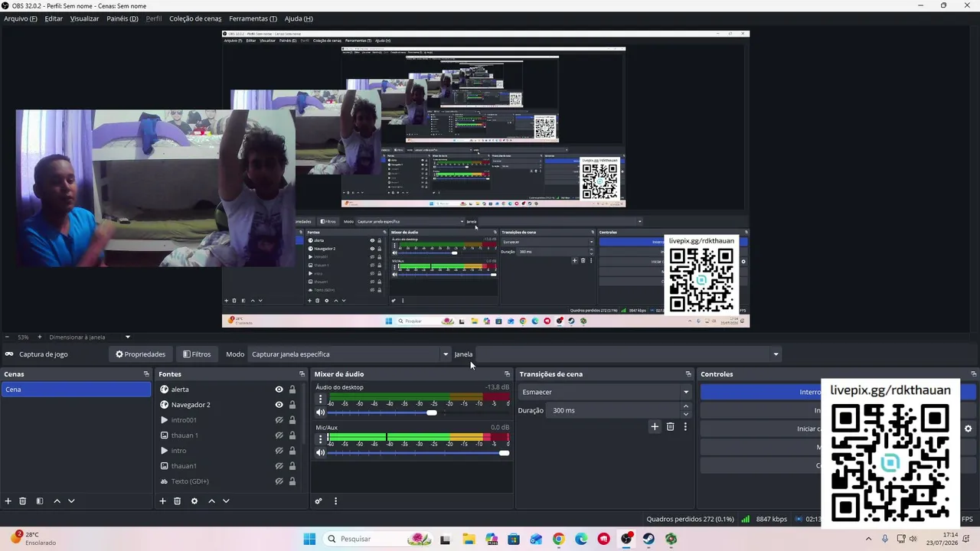This screenshot has width=980, height=551.
Task: Add a configurable scene transition
Action: point(655,427)
